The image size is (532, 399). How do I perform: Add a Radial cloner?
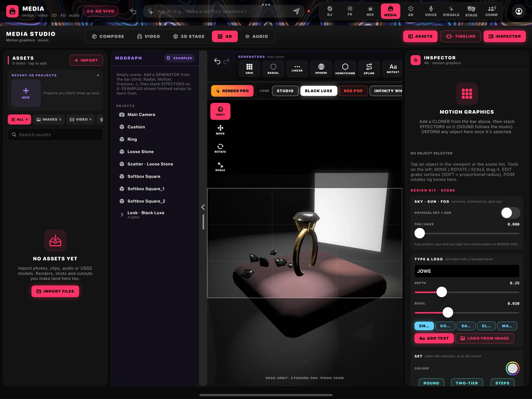click(x=273, y=69)
